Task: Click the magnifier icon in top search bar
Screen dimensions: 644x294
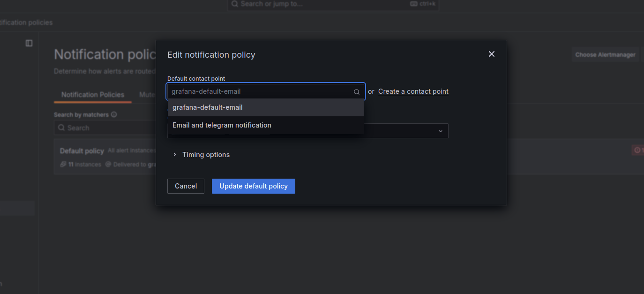Action: (x=235, y=4)
